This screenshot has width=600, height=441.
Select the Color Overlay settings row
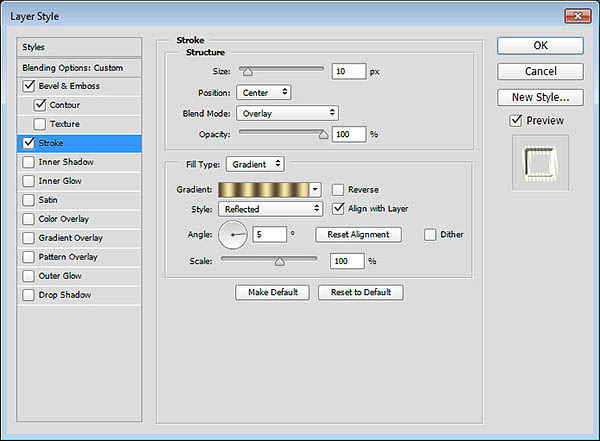point(79,219)
